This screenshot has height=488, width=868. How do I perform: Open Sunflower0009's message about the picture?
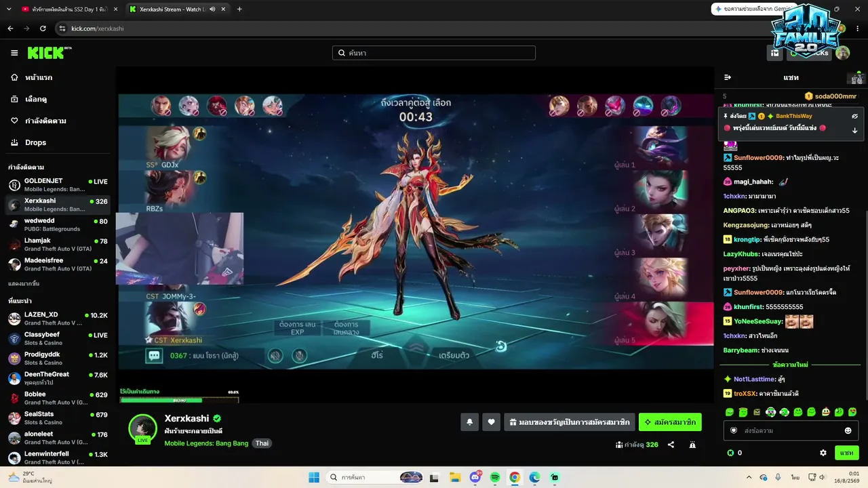(x=781, y=162)
